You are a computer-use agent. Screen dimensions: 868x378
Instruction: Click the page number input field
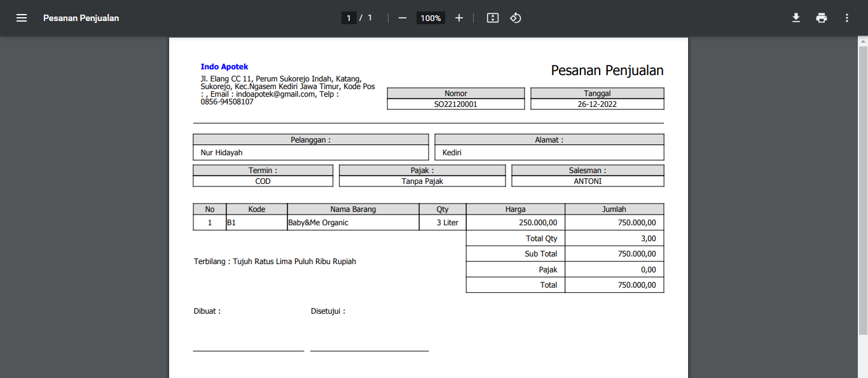pyautogui.click(x=348, y=18)
